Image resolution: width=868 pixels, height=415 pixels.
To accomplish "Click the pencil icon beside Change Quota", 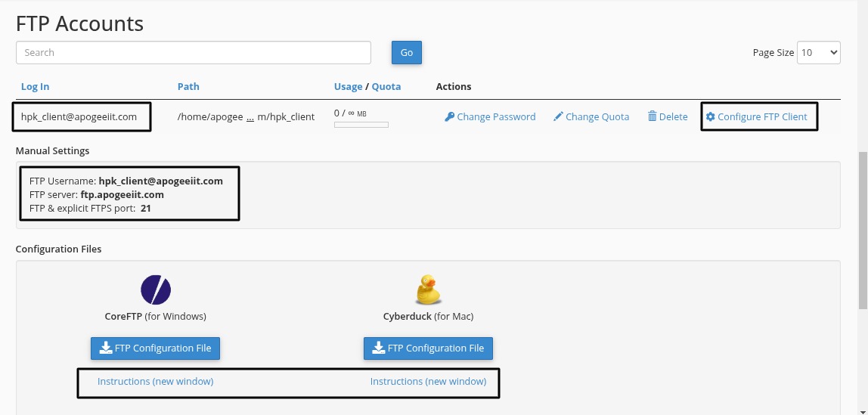I will tap(558, 117).
